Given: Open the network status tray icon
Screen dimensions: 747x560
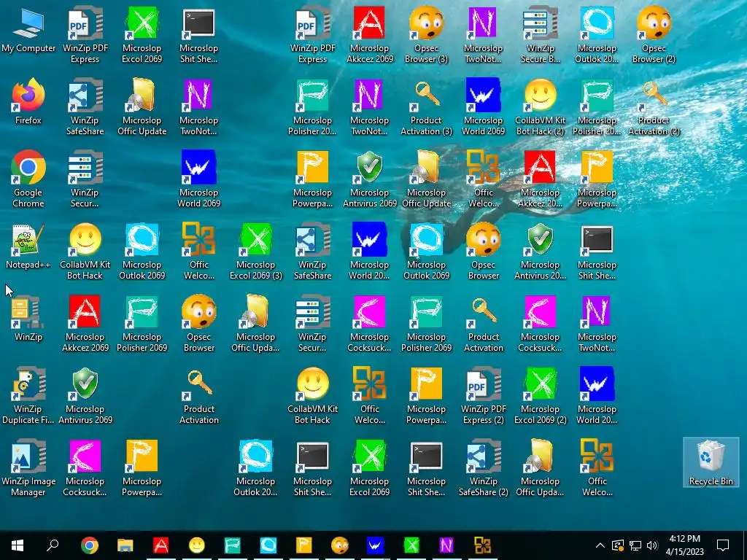Looking at the screenshot, I should 635,545.
